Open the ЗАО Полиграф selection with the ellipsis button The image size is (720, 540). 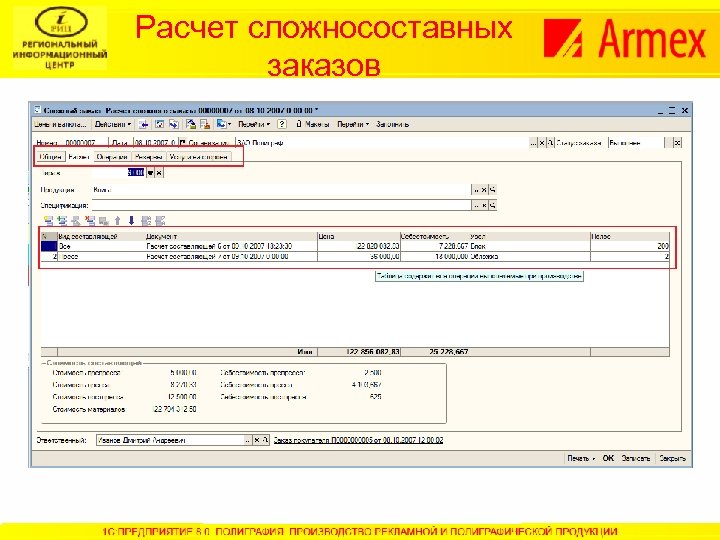coord(533,143)
